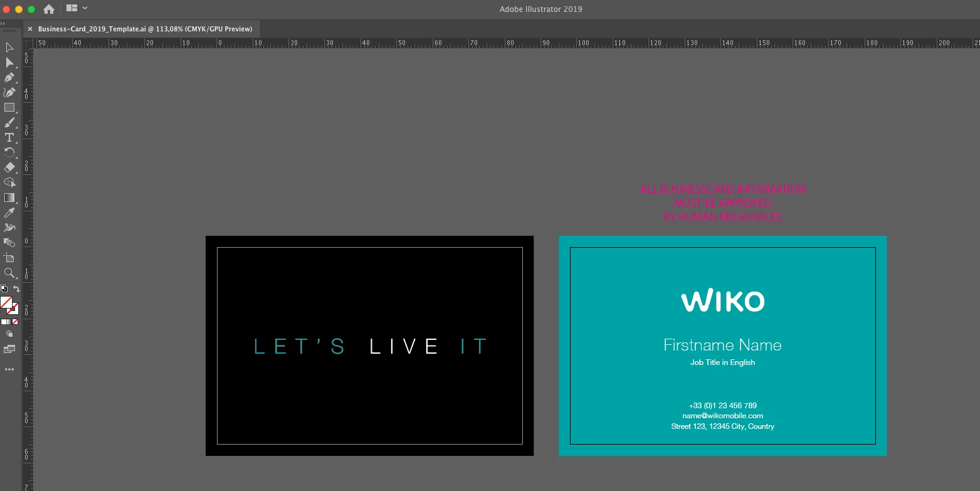Select the Artboard tool
This screenshot has width=980, height=491.
tap(9, 258)
